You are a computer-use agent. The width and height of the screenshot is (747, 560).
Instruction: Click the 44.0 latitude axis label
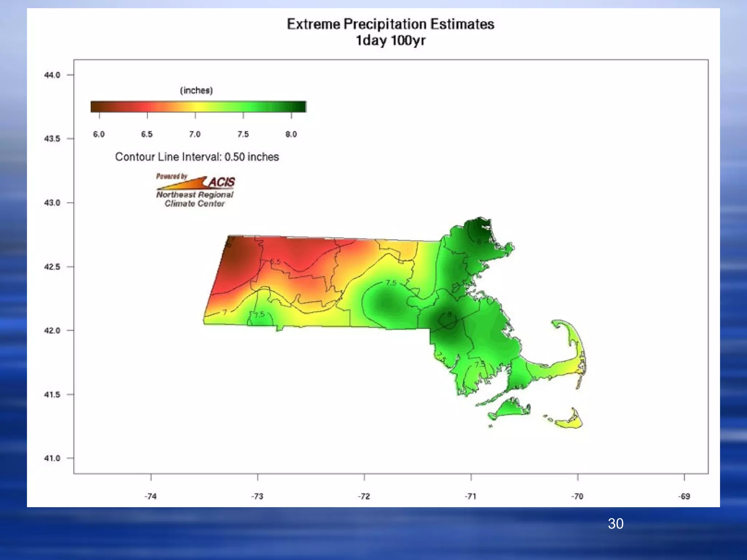coord(52,75)
